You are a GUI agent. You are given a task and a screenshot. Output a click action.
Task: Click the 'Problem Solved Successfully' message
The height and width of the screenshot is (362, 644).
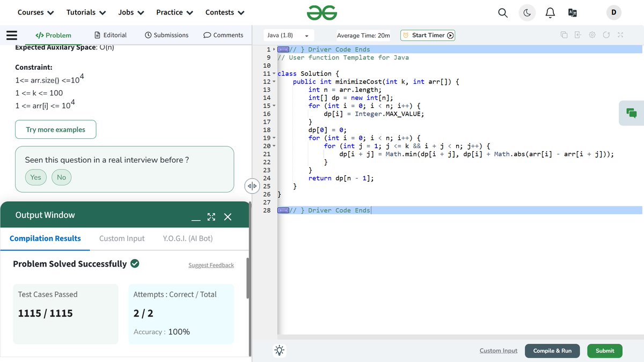(x=70, y=264)
